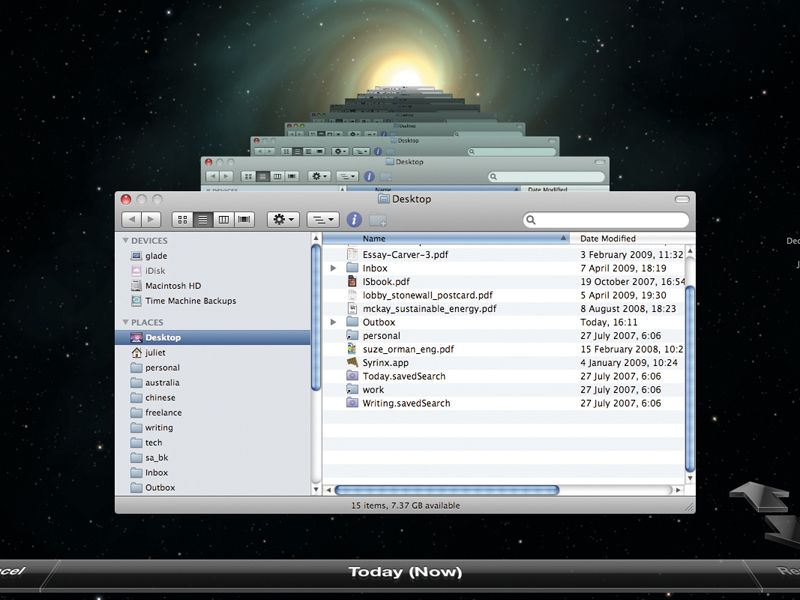Click search field in second Desktop window behind
The height and width of the screenshot is (600, 800).
pyautogui.click(x=546, y=177)
